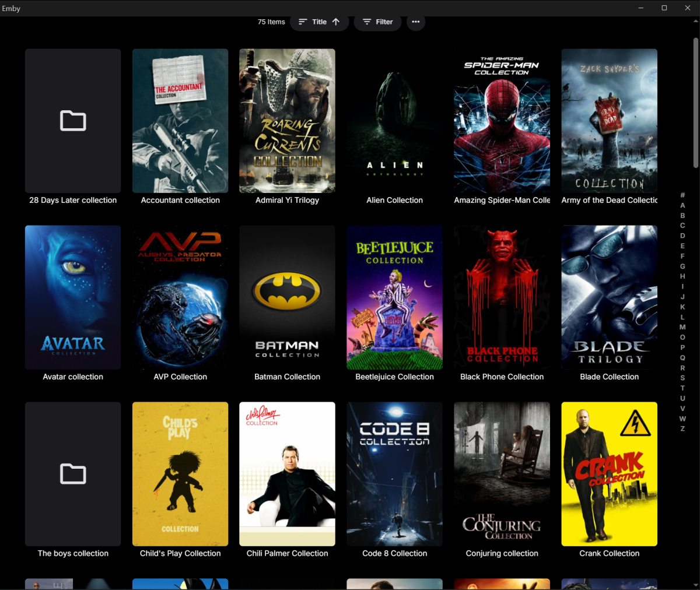The image size is (700, 590).
Task: Open the Avatar collection poster
Action: coord(73,297)
